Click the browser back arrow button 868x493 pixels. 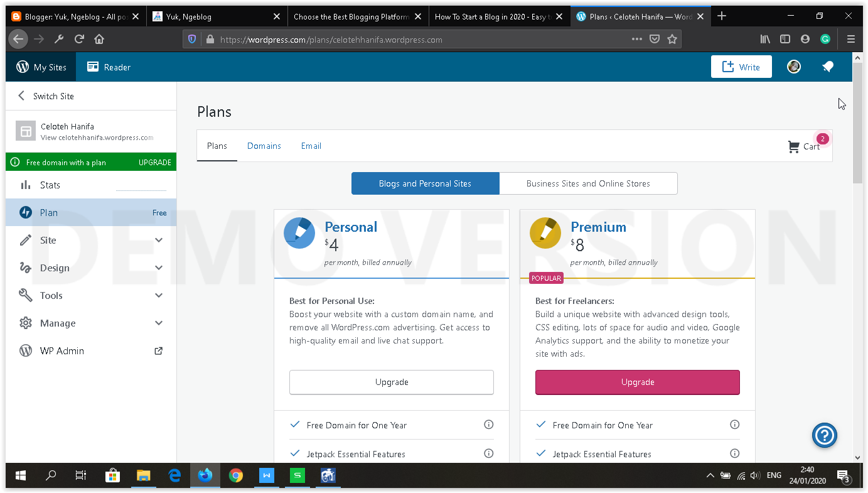tap(18, 39)
